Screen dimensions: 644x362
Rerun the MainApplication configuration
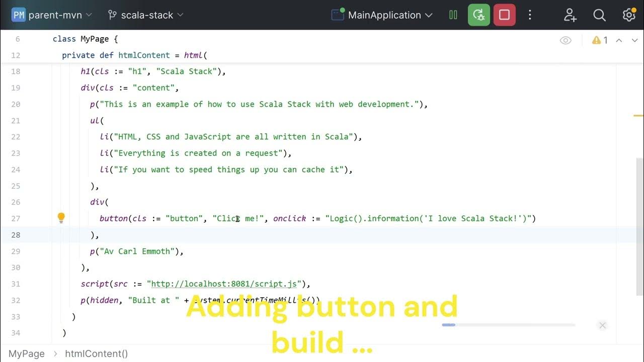(478, 15)
